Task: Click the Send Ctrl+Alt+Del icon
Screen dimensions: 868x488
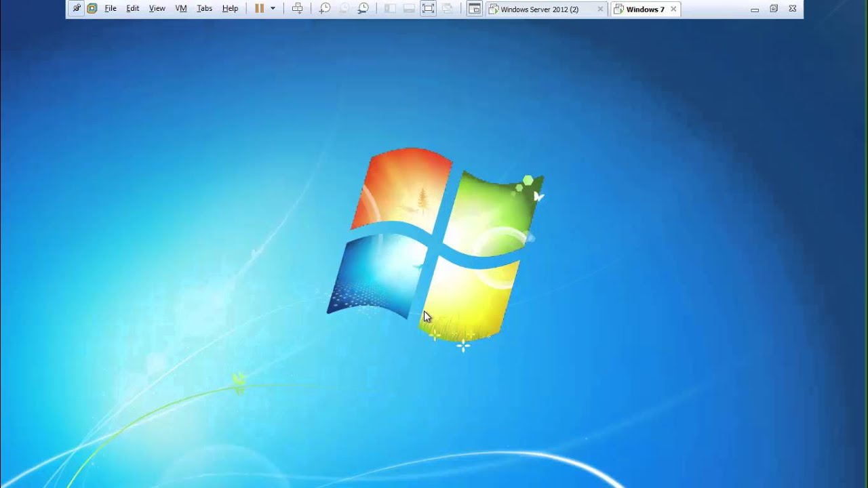Action: click(x=297, y=9)
